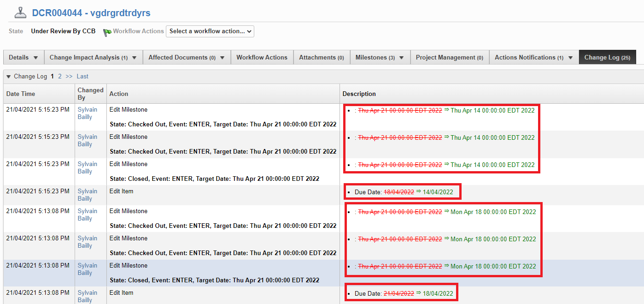
Task: Expand the Change Impact Analysis dropdown
Action: 133,57
